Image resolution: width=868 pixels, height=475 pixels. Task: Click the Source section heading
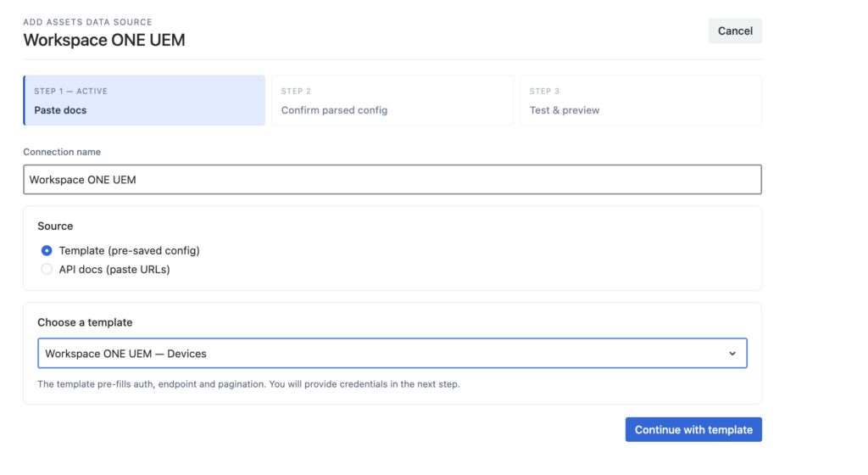tap(55, 226)
